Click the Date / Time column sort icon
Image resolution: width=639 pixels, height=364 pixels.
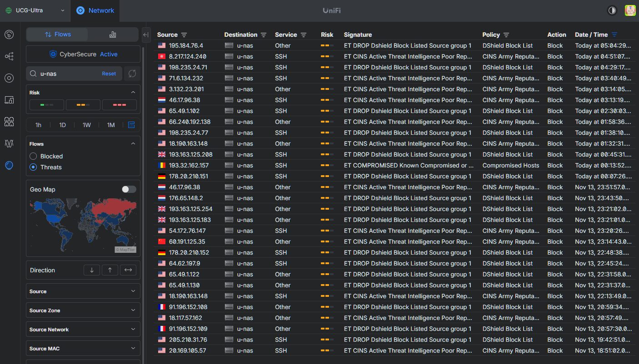[614, 35]
